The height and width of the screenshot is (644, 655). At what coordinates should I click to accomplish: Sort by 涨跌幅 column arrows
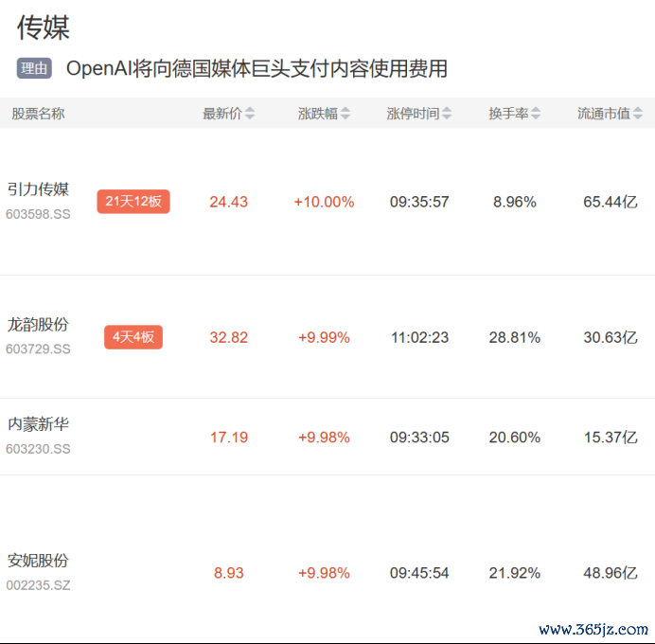tap(345, 114)
